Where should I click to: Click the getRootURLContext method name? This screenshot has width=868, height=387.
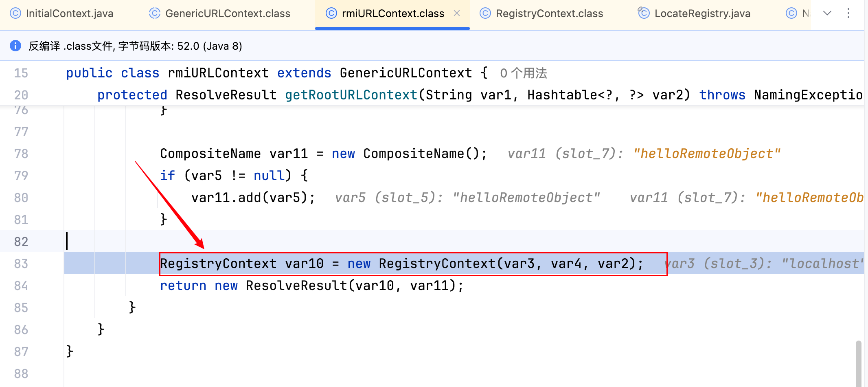coord(351,95)
